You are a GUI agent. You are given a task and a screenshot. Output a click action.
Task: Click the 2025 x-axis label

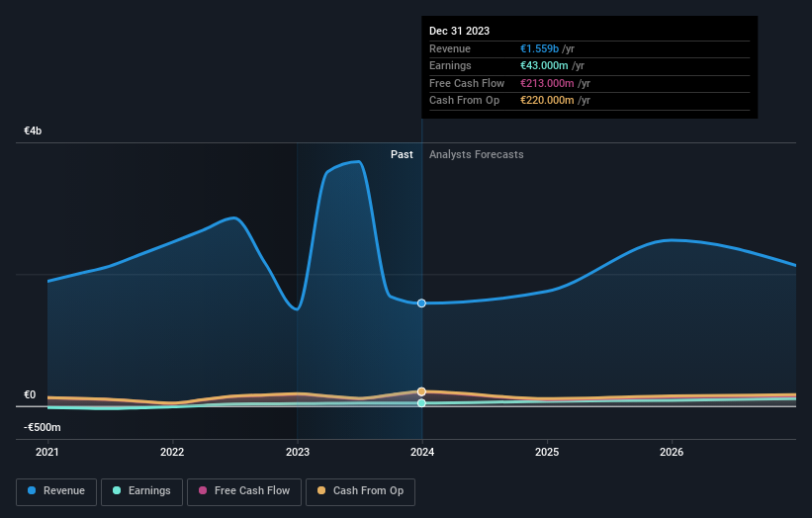(x=547, y=453)
